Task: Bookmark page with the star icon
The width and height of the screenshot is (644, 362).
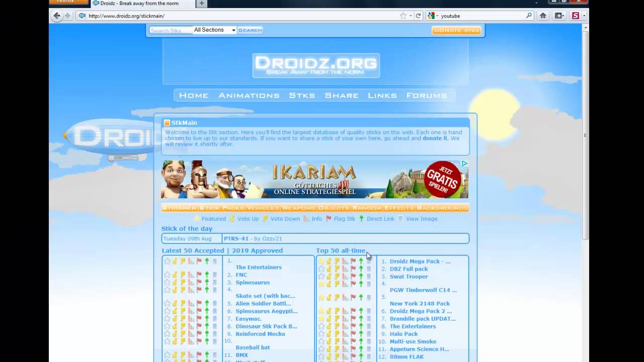Action: click(403, 16)
